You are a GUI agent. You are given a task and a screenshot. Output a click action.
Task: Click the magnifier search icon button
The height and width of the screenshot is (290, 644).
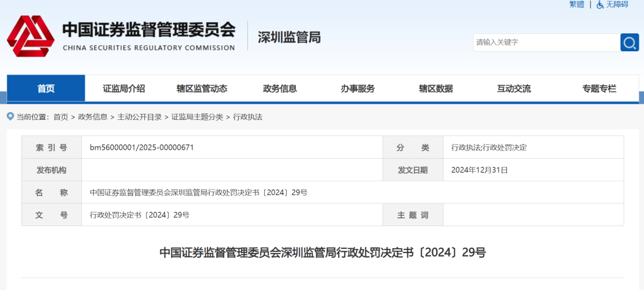(629, 42)
